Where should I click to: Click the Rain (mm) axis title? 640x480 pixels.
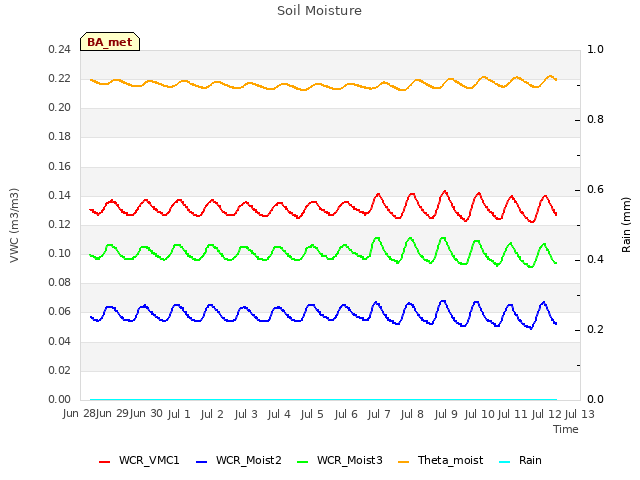click(626, 225)
